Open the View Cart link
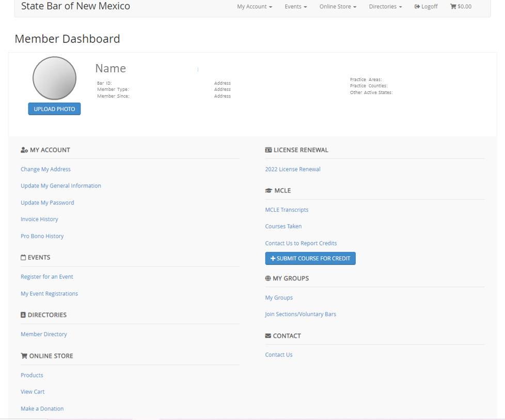Screen dimensions: 505x420 click(33, 392)
